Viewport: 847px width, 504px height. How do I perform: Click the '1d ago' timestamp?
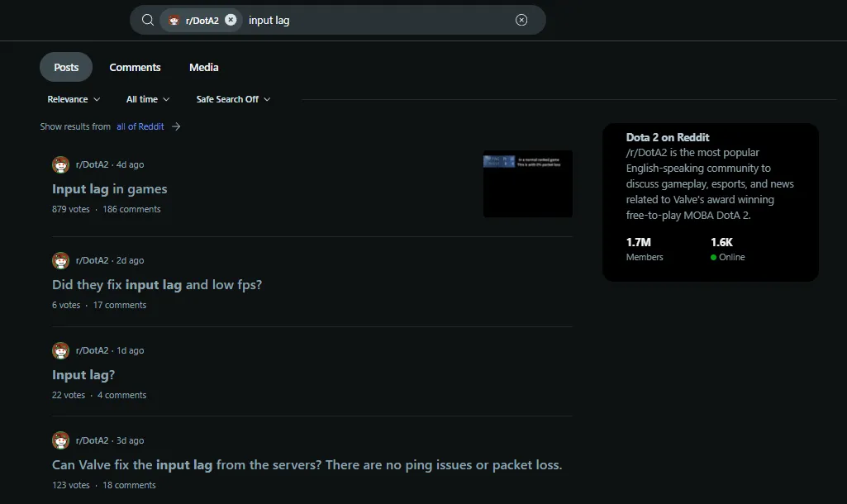click(x=131, y=350)
